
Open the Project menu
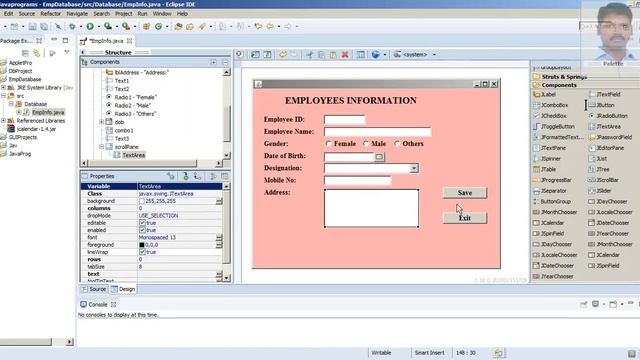click(x=123, y=13)
